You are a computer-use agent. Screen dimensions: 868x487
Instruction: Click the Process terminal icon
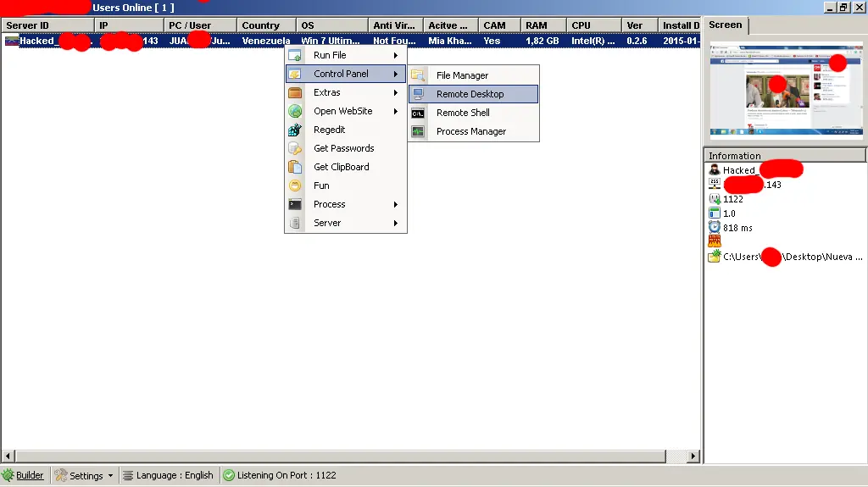click(295, 204)
